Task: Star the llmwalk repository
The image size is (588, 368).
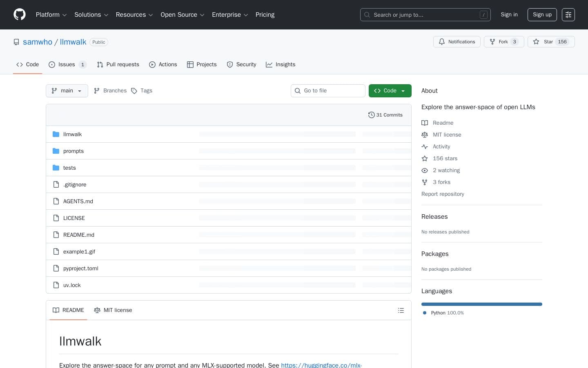Action: (x=548, y=42)
